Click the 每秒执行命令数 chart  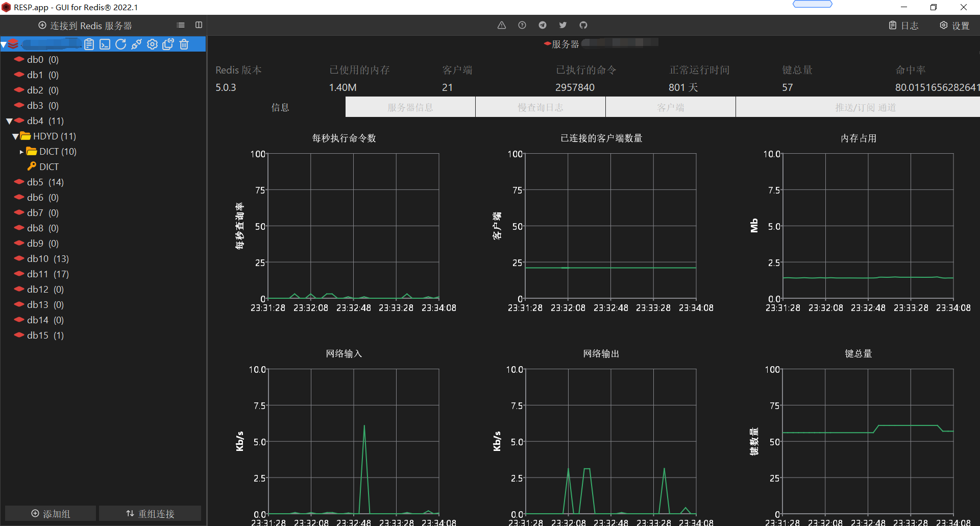[x=353, y=226]
